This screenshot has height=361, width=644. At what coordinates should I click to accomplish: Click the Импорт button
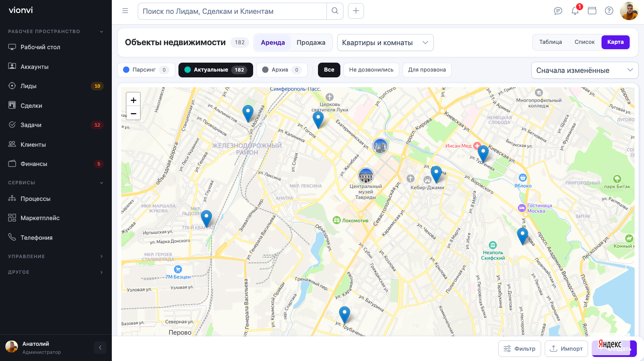tap(566, 349)
